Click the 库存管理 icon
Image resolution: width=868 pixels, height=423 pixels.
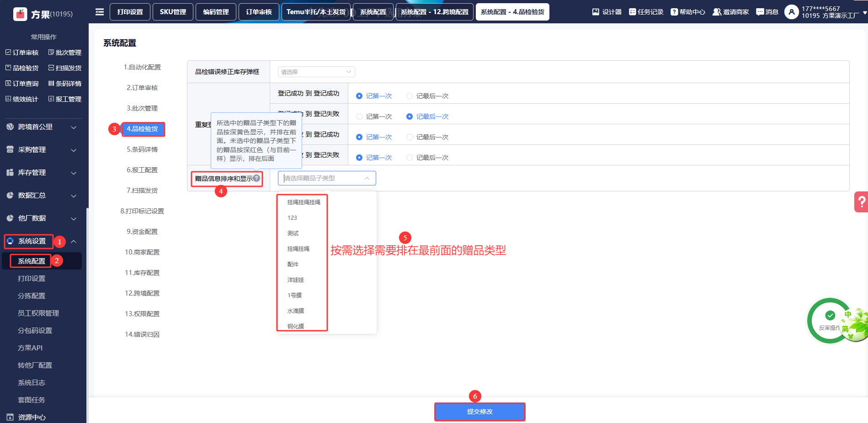(x=10, y=172)
